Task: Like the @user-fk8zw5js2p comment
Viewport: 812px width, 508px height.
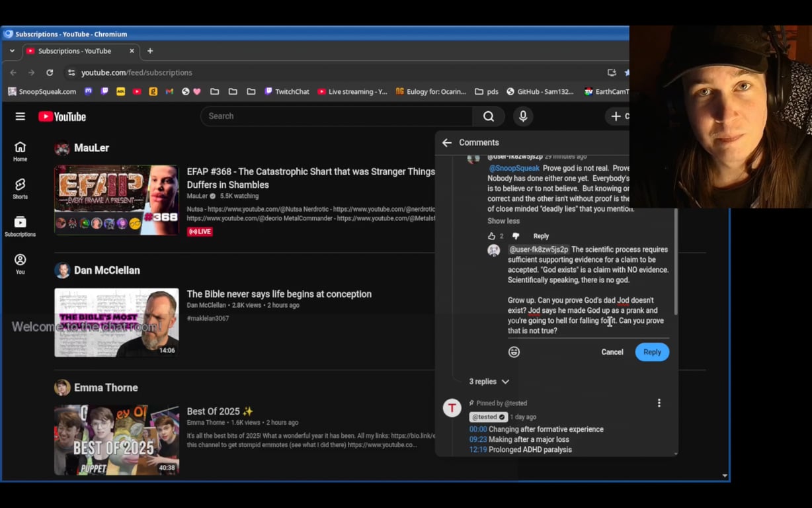Action: point(491,236)
